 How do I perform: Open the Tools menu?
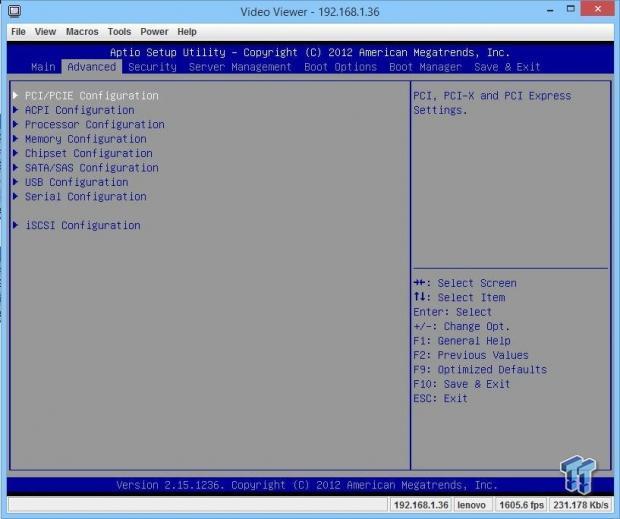tap(119, 32)
